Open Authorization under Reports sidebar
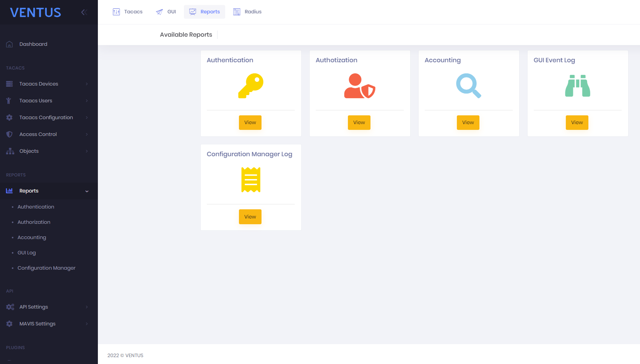Viewport: 640px width, 364px height. tap(34, 222)
